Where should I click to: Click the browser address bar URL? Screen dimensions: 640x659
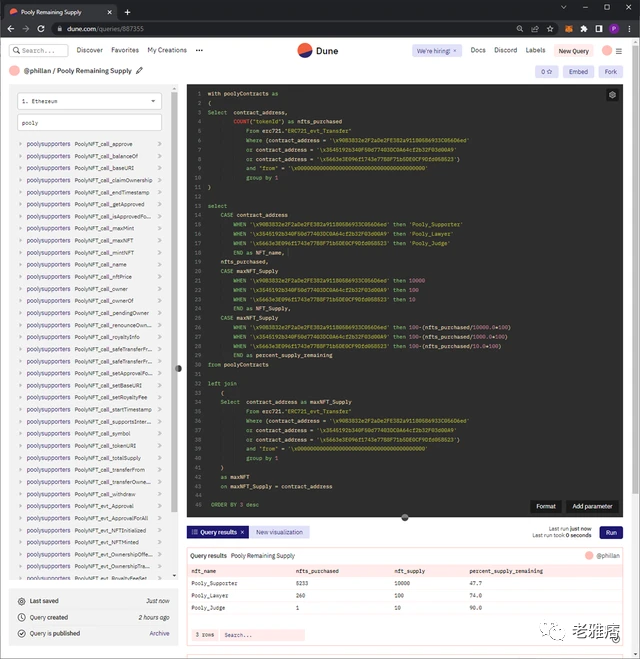(105, 29)
